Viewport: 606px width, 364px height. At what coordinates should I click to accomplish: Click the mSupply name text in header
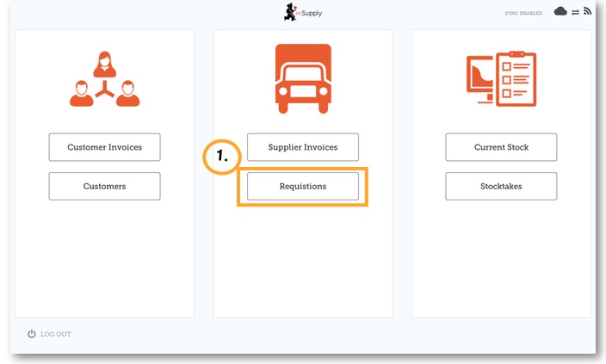[311, 13]
